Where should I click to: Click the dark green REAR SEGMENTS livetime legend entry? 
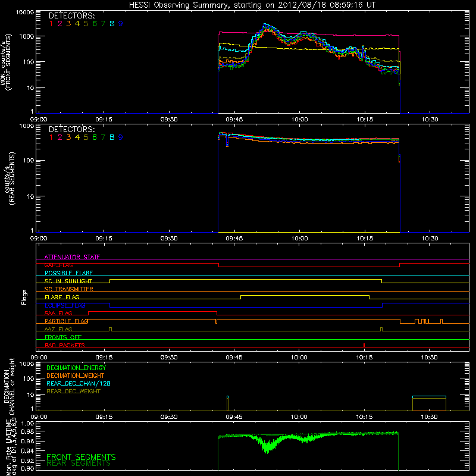79,464
